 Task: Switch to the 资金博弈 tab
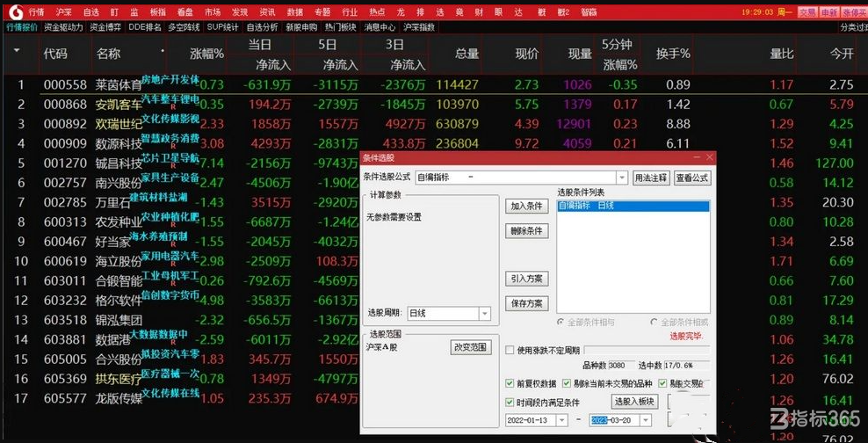click(x=105, y=26)
